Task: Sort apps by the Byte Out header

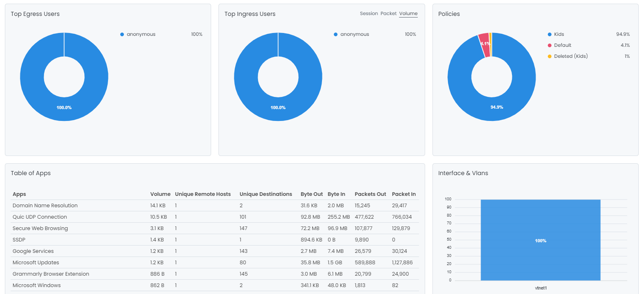Action: tap(311, 194)
